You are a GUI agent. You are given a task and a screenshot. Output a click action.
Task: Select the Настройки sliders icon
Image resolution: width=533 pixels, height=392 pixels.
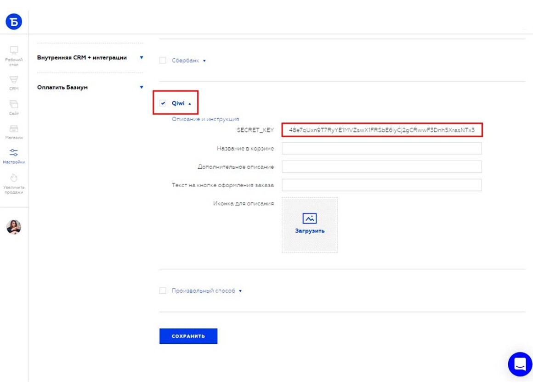coord(14,152)
